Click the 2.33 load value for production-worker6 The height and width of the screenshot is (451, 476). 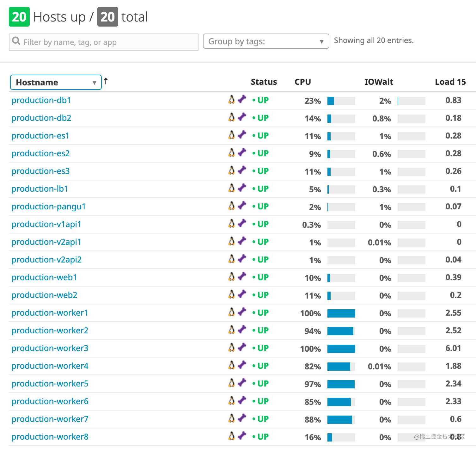[x=454, y=401]
